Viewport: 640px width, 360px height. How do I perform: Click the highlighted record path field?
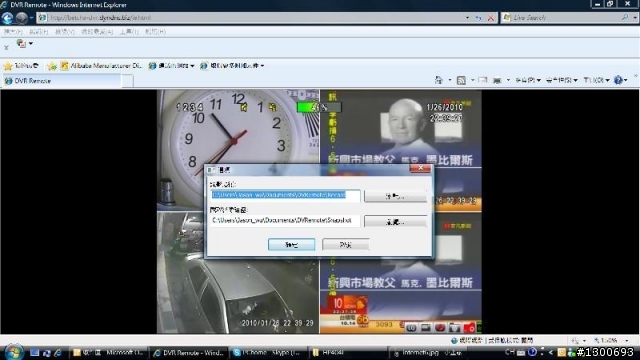(x=285, y=196)
